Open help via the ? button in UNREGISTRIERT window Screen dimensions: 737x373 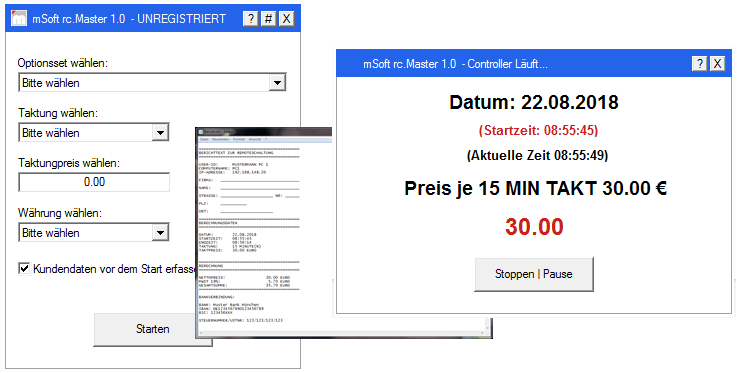pos(251,19)
